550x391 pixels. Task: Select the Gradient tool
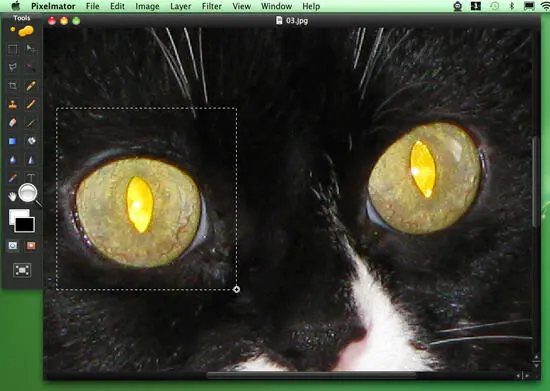(13, 141)
